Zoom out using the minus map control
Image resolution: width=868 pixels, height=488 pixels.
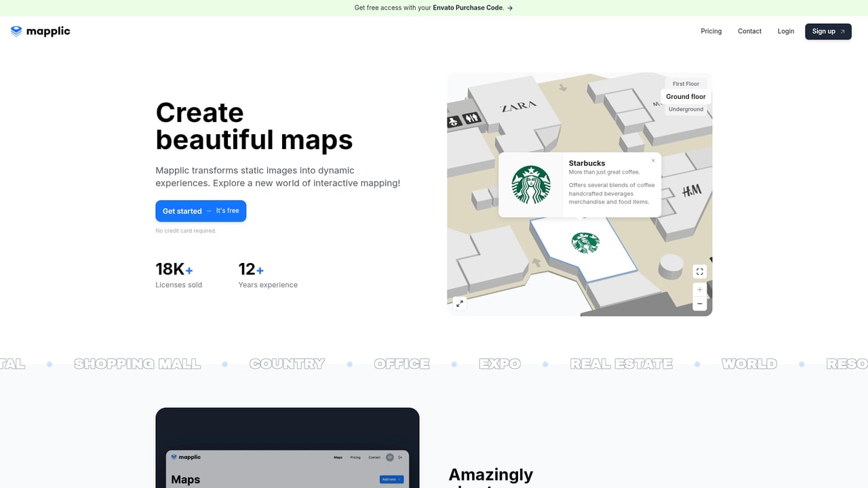pyautogui.click(x=699, y=304)
